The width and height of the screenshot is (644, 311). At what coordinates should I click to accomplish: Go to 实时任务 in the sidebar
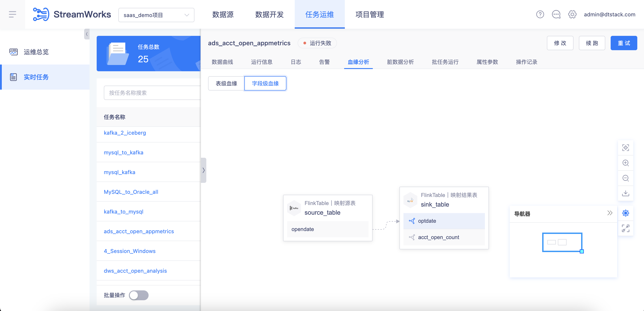coord(45,77)
